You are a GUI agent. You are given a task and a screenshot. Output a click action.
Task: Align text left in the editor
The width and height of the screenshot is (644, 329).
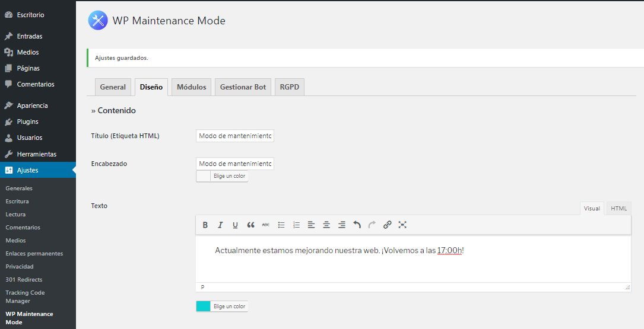coord(312,225)
